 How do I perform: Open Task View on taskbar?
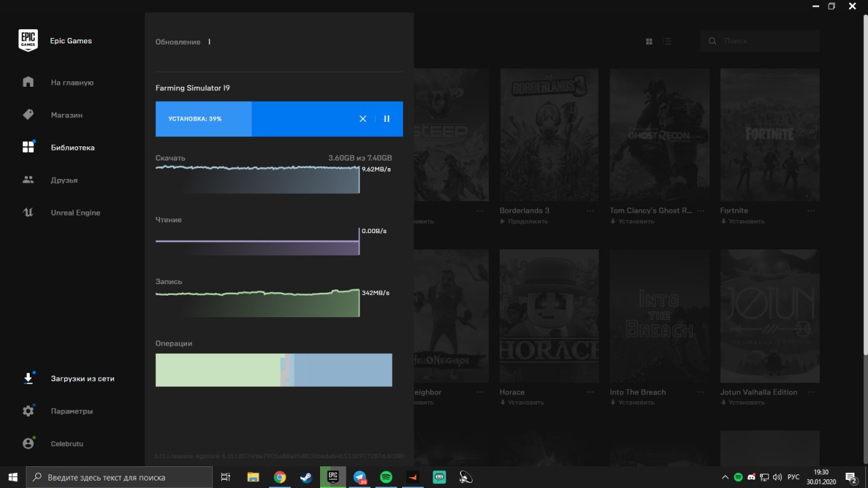click(226, 477)
